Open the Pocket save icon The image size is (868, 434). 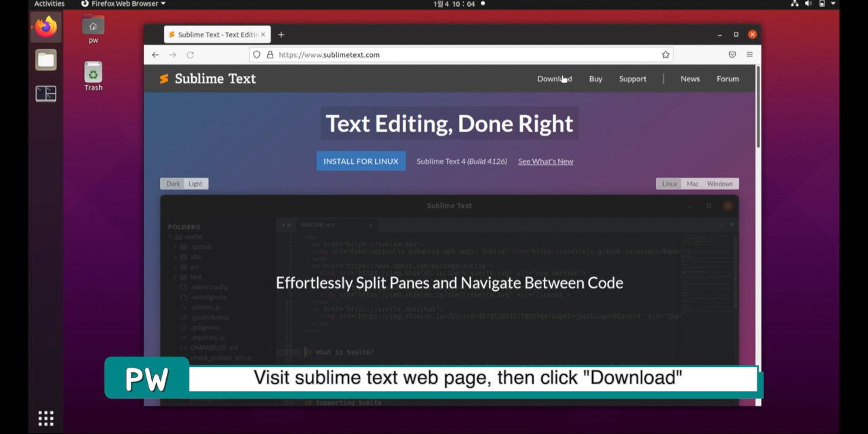[x=732, y=55]
